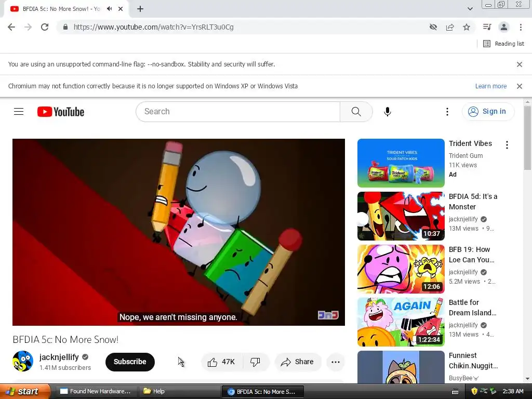Click the Subscribe button
The width and height of the screenshot is (532, 399).
(x=130, y=362)
